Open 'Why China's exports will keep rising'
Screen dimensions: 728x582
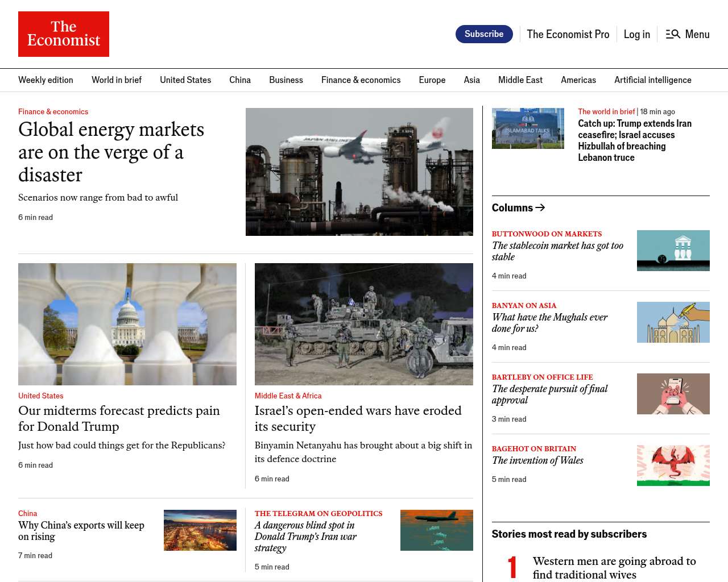[81, 531]
